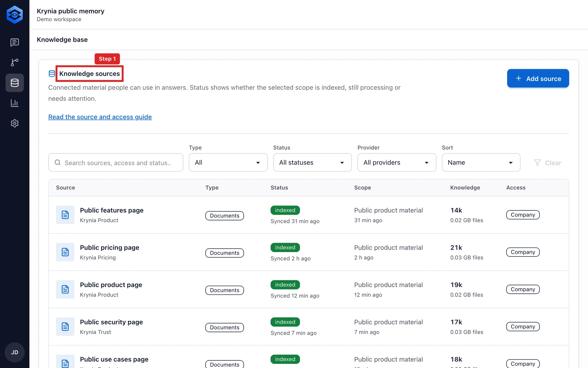Click the document icon for Public security page
The height and width of the screenshot is (368, 588).
click(x=65, y=327)
